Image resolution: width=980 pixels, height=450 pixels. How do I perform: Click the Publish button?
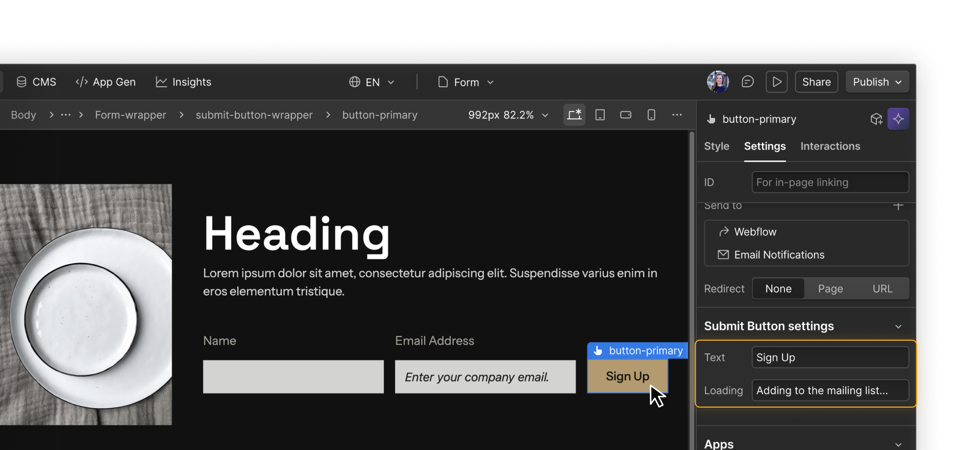[877, 82]
